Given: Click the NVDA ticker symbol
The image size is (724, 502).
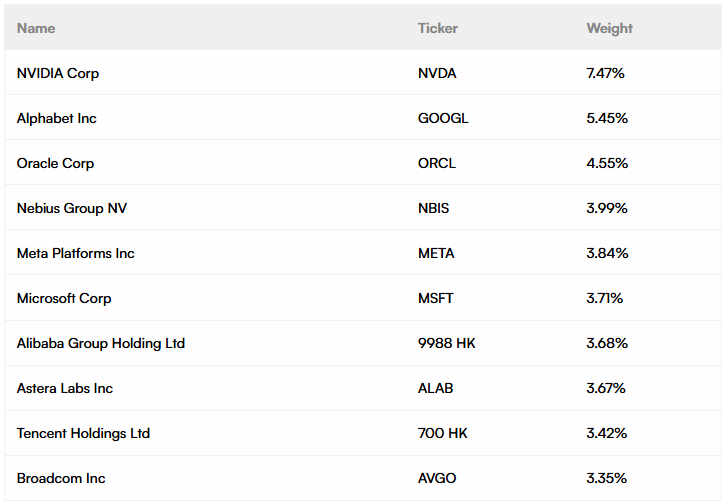Looking at the screenshot, I should (x=437, y=73).
